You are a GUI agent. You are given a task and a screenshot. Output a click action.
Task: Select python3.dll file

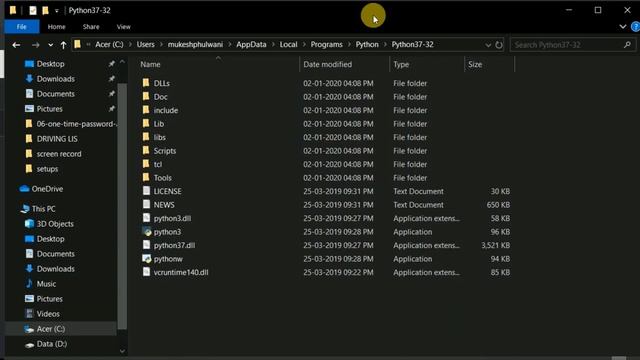(172, 218)
